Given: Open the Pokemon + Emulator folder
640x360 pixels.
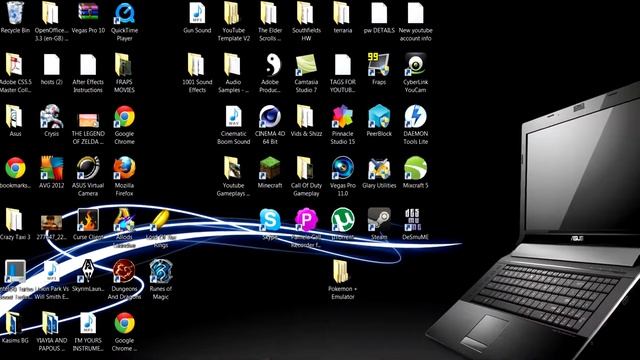Looking at the screenshot, I should pyautogui.click(x=341, y=271).
